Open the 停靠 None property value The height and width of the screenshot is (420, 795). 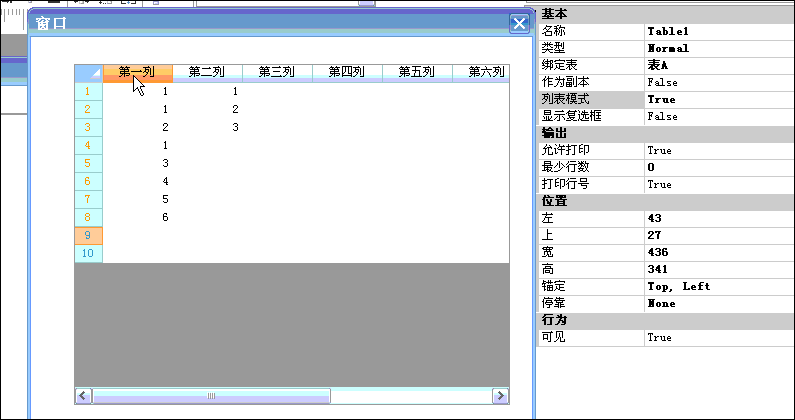point(719,303)
